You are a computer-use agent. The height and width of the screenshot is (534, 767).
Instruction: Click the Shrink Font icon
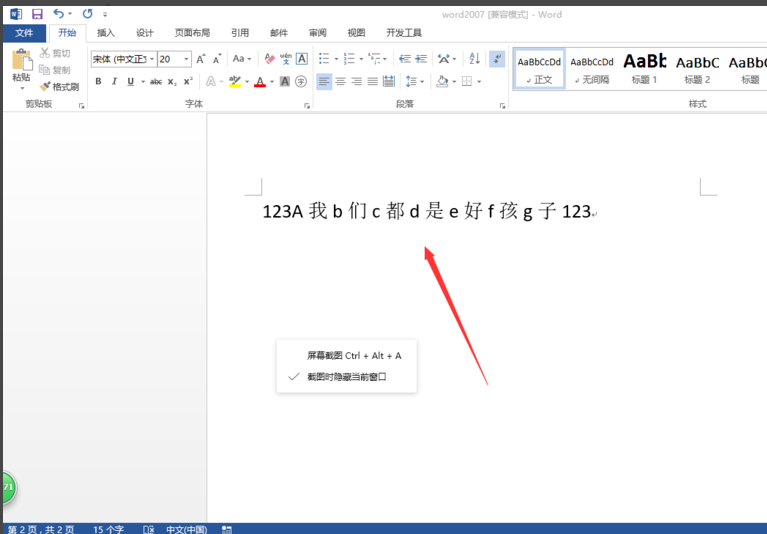(217, 59)
